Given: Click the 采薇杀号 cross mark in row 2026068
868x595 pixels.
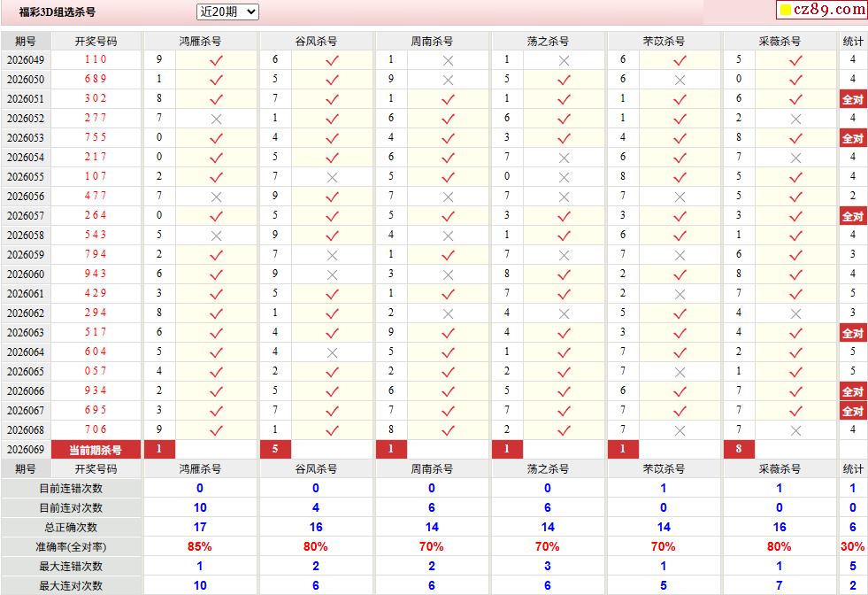Looking at the screenshot, I should coord(795,430).
